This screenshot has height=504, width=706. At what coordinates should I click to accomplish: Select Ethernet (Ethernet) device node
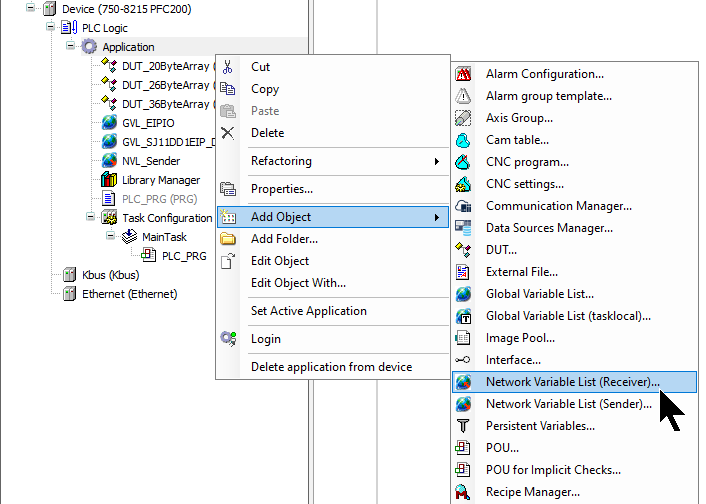[130, 294]
